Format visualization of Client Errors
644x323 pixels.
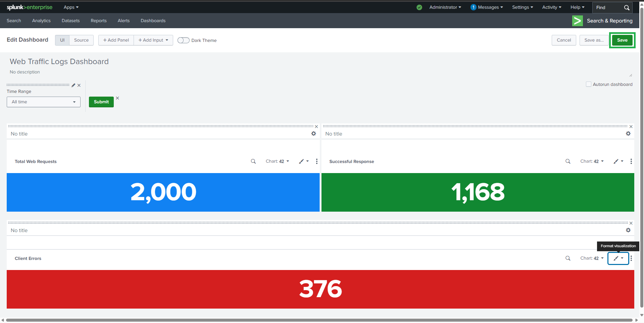click(x=618, y=258)
